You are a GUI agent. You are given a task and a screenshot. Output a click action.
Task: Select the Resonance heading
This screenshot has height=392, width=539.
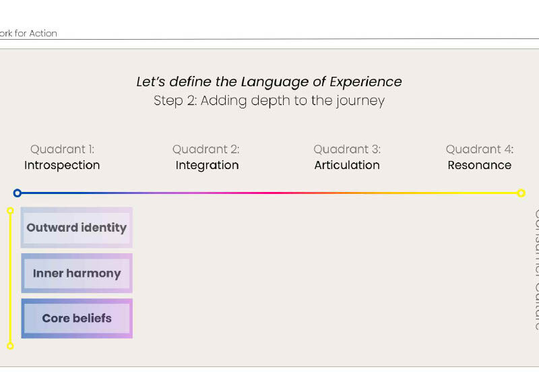point(480,165)
